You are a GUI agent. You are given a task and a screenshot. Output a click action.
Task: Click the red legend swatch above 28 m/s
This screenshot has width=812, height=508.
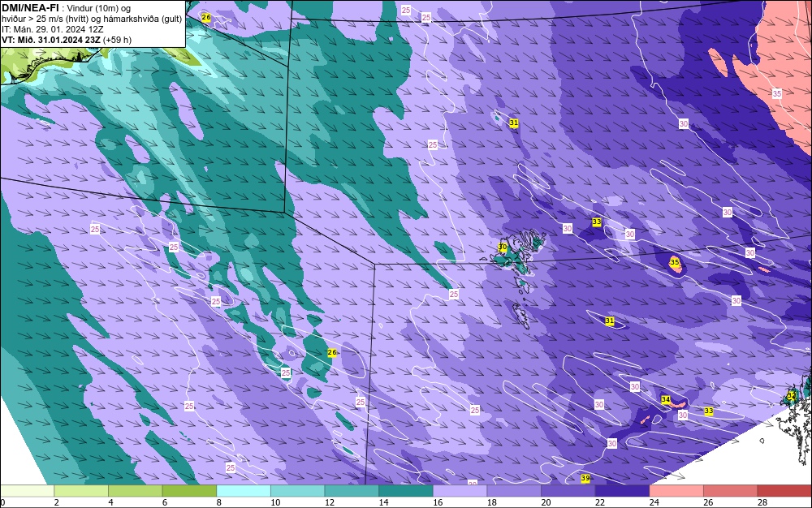pos(784,490)
